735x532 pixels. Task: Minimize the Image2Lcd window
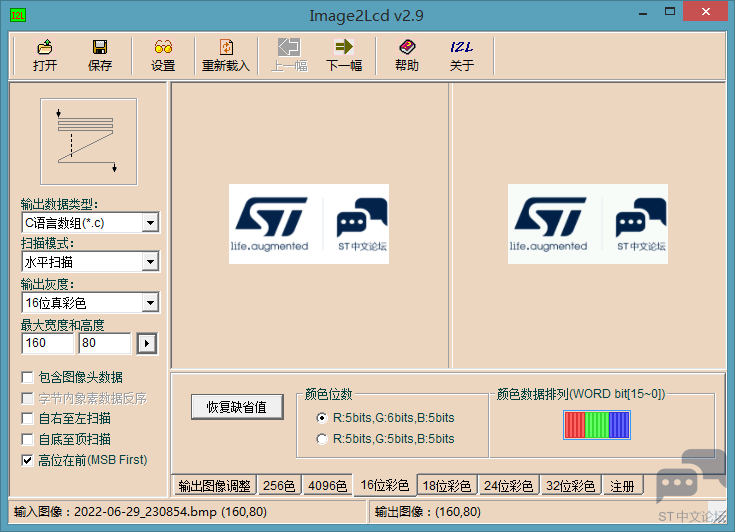[x=643, y=12]
